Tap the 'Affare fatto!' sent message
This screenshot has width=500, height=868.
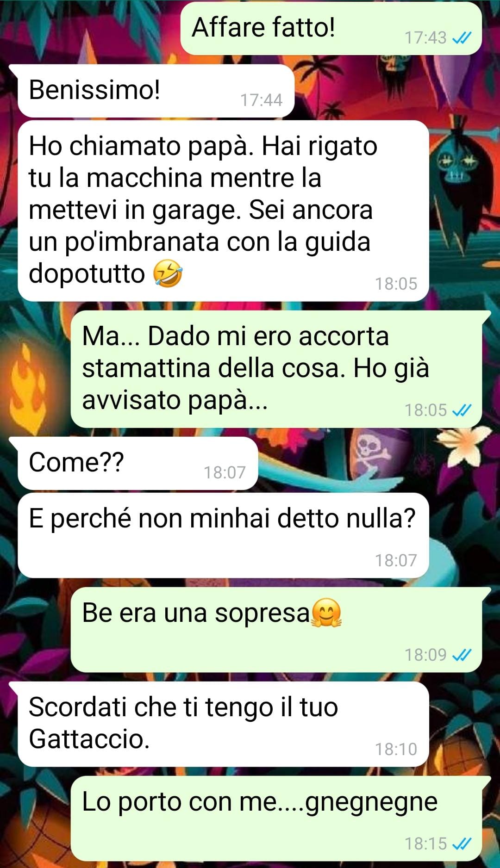331,28
